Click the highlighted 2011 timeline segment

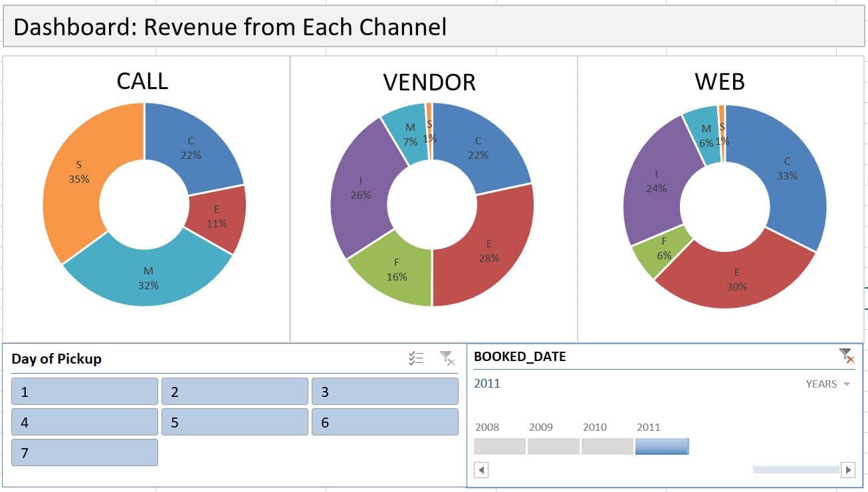pos(661,446)
